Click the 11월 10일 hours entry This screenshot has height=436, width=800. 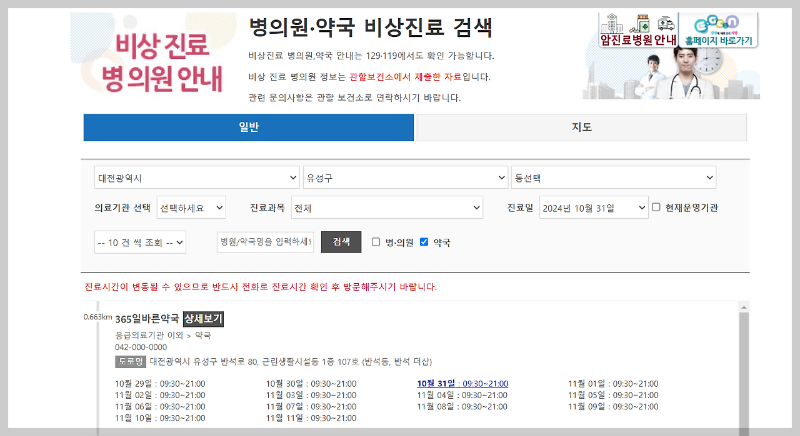(x=160, y=418)
